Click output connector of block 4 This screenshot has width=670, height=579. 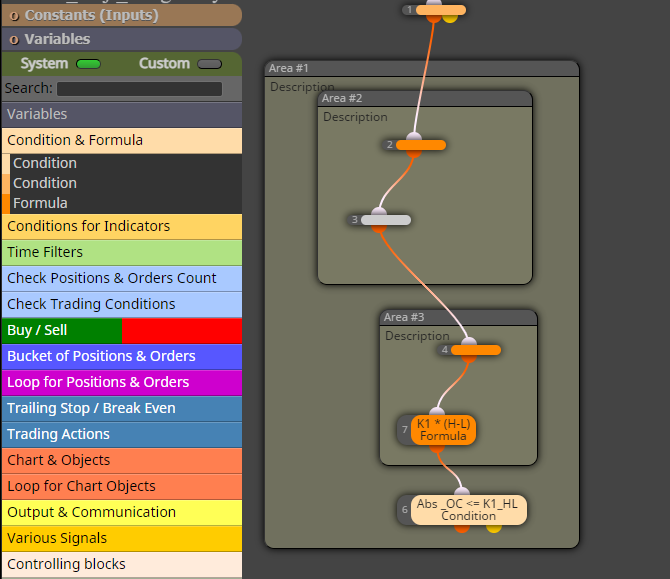click(x=469, y=359)
